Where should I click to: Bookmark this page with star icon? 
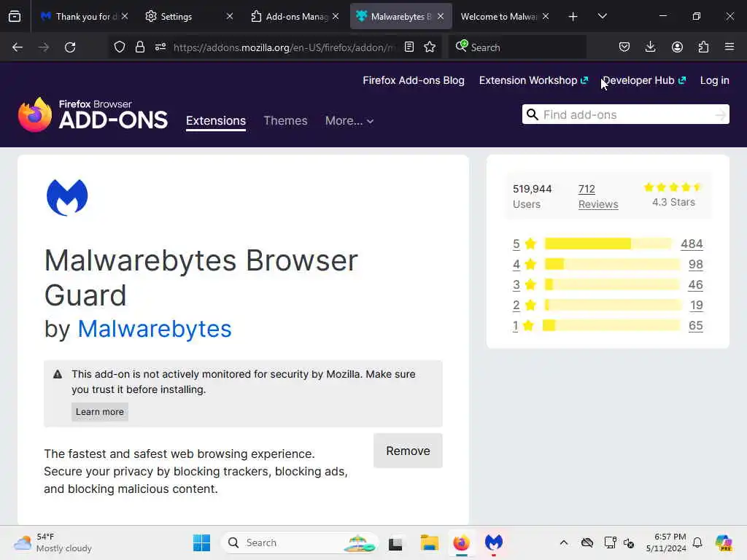pos(430,47)
